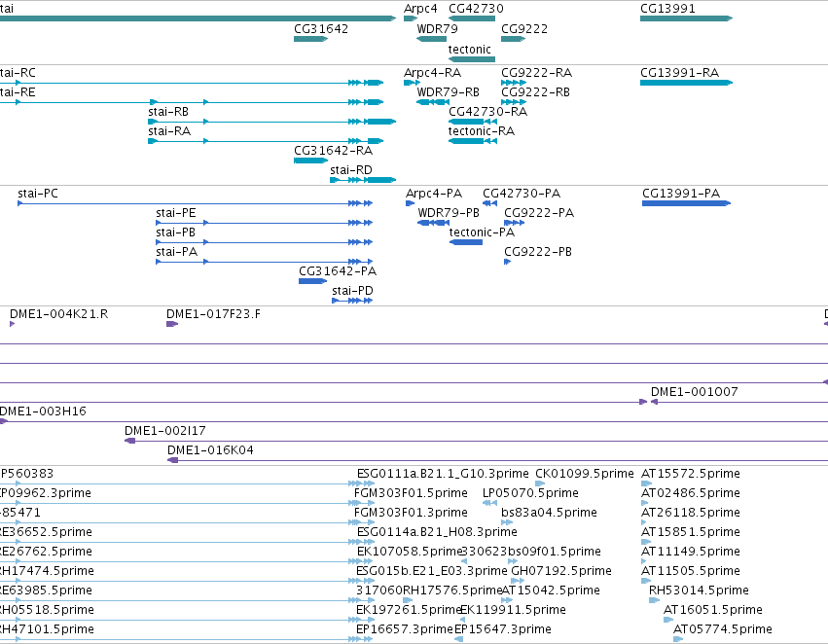
Task: Select the CG9222-RB transcript
Action: 514,102
